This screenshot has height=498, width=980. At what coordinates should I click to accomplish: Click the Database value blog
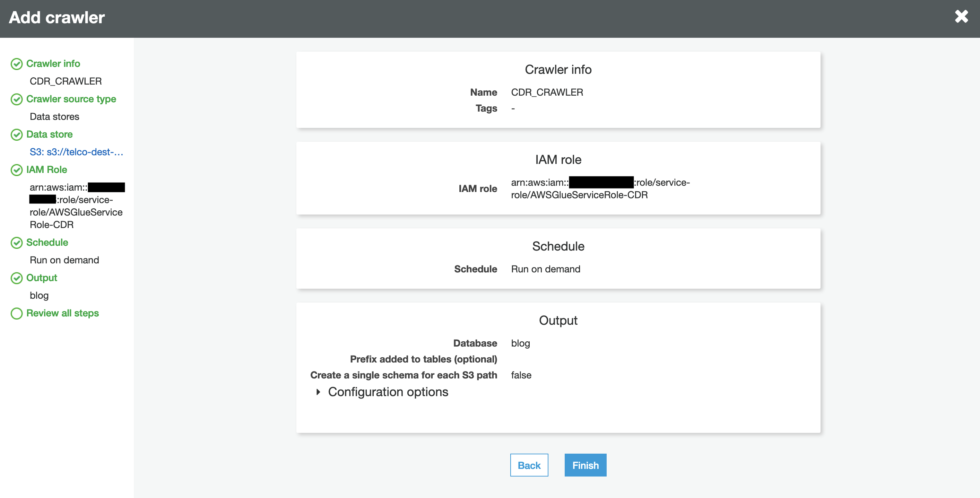520,343
